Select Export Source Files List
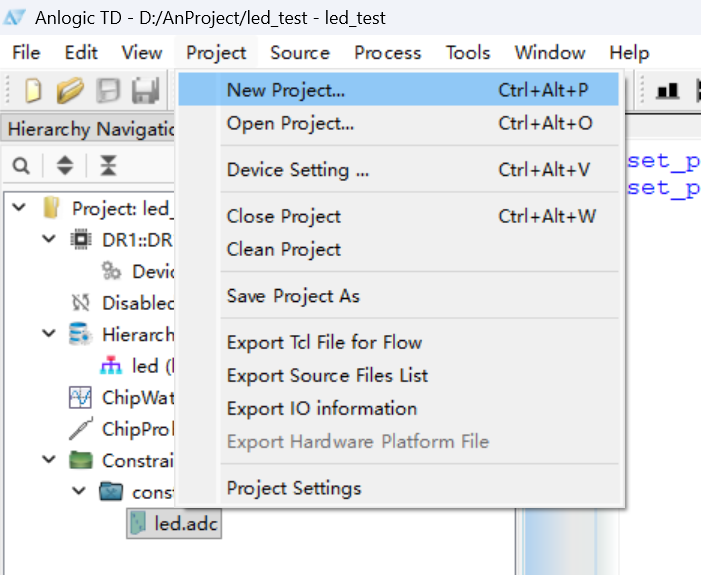701x575 pixels. click(398, 375)
